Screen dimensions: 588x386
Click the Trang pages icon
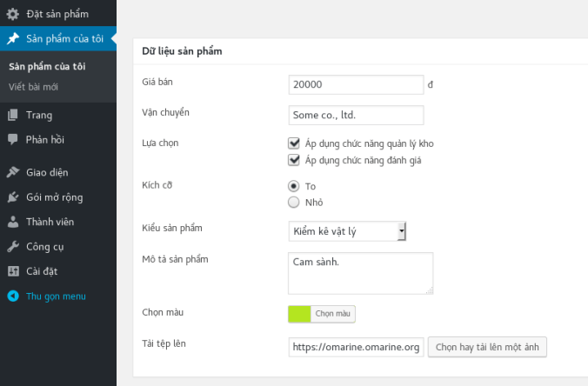pos(12,115)
